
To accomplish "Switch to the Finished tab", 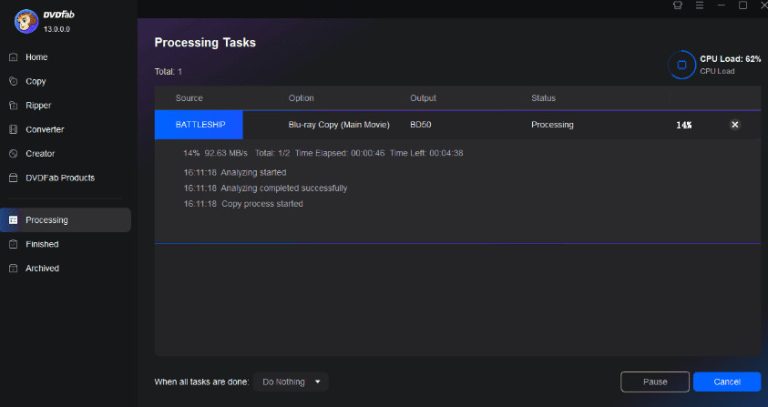I will click(42, 244).
